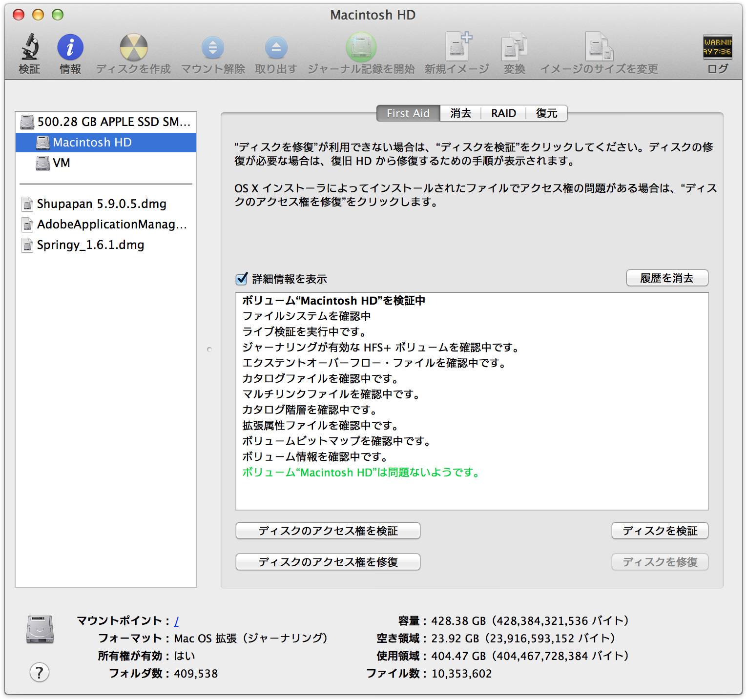Click bold log line ボリューム Macintosh HD を検証中
Screen dimensions: 747x700
tap(334, 301)
